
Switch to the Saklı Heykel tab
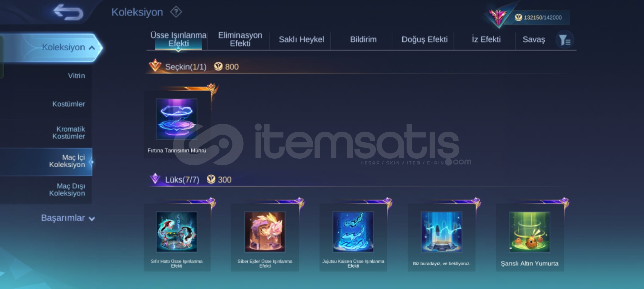(302, 39)
